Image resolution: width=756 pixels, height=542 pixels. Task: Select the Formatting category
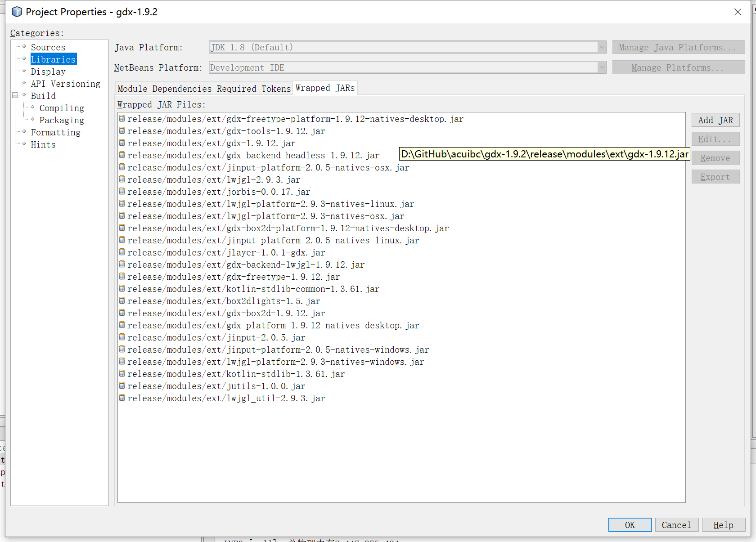pyautogui.click(x=56, y=132)
